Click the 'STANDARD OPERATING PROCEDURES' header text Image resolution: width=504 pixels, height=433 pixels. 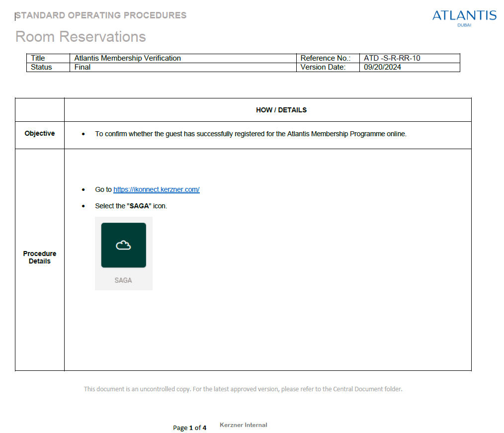point(101,15)
